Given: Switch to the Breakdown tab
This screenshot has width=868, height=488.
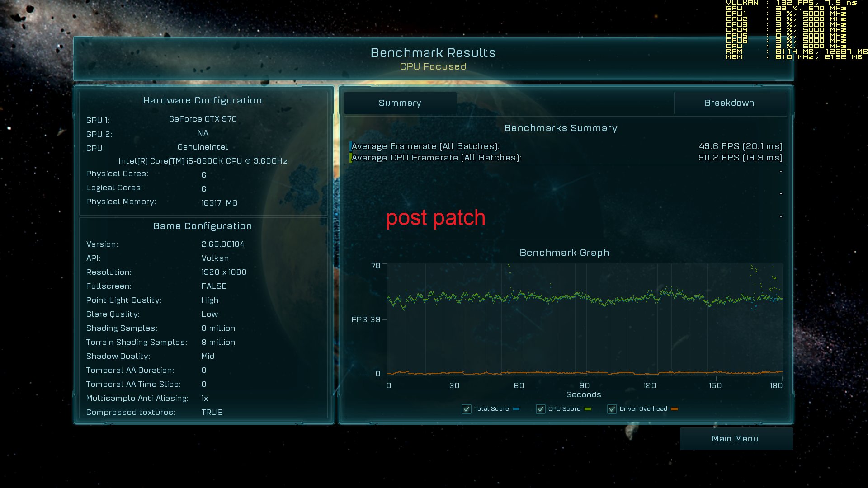Looking at the screenshot, I should [729, 103].
